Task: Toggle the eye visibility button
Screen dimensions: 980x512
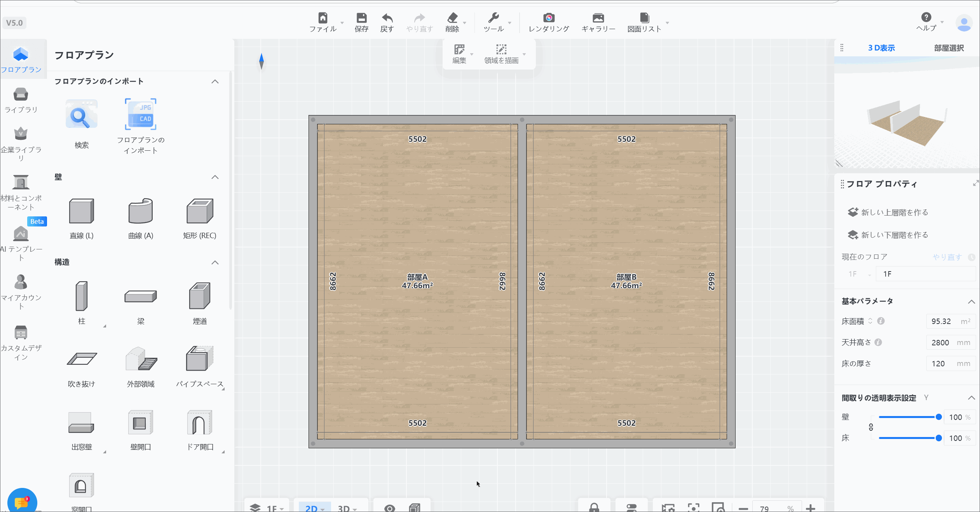Action: (x=389, y=508)
